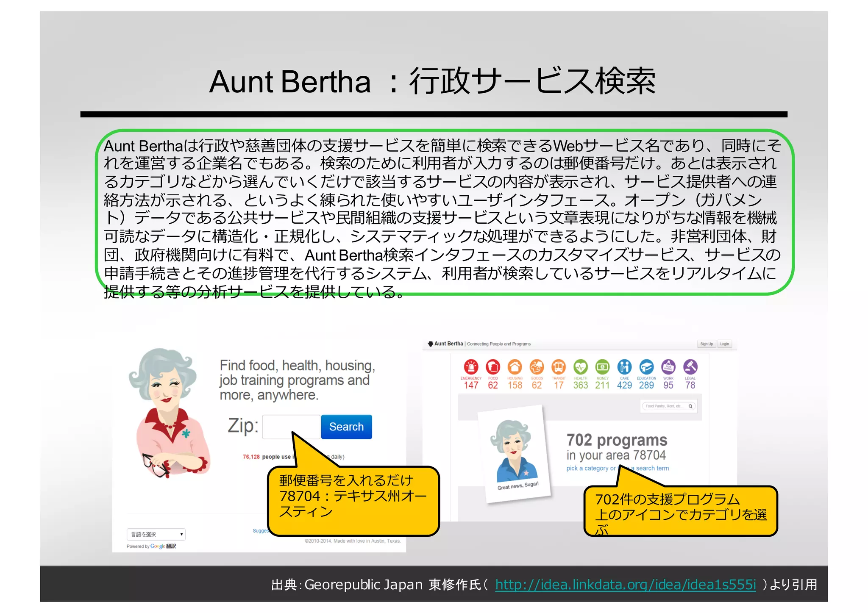The width and height of the screenshot is (868, 613).
Task: Click the 363 Health count
Action: [x=581, y=385]
